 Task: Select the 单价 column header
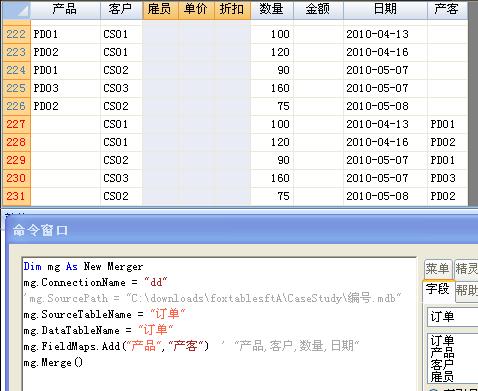pos(196,9)
